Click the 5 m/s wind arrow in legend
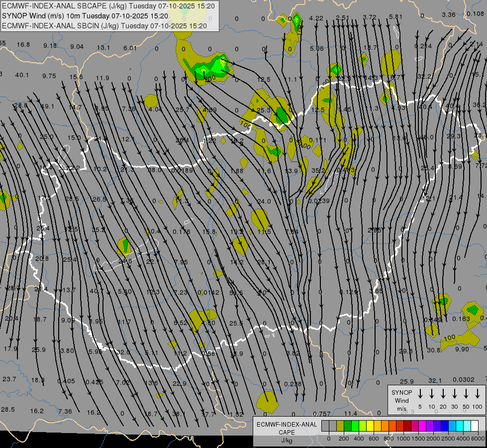 coord(420,394)
